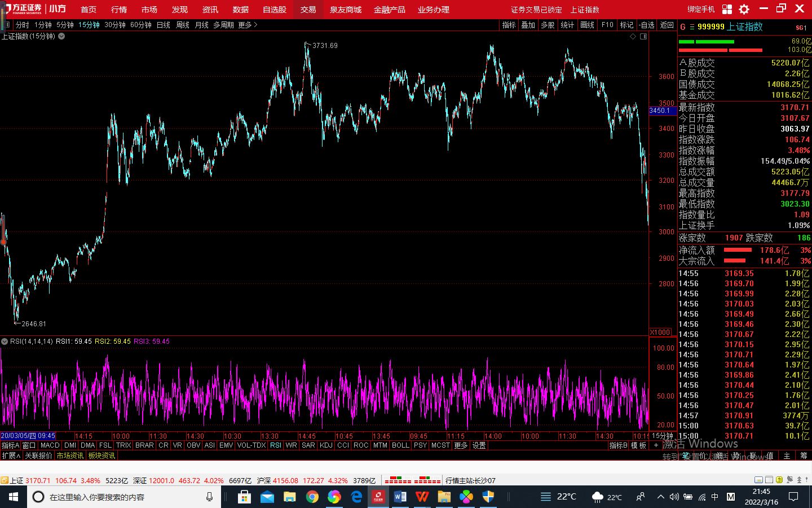Switch chart to 60分钟 period
The width and height of the screenshot is (812, 508).
tap(140, 25)
